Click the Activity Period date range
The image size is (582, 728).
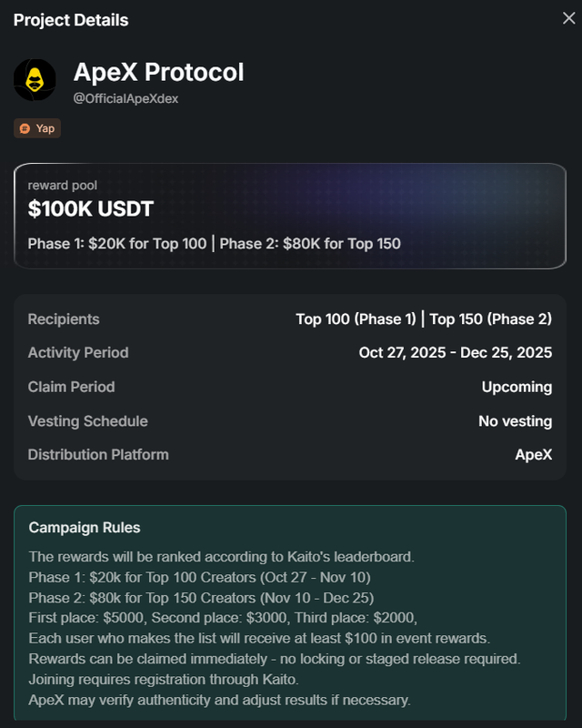click(x=456, y=353)
